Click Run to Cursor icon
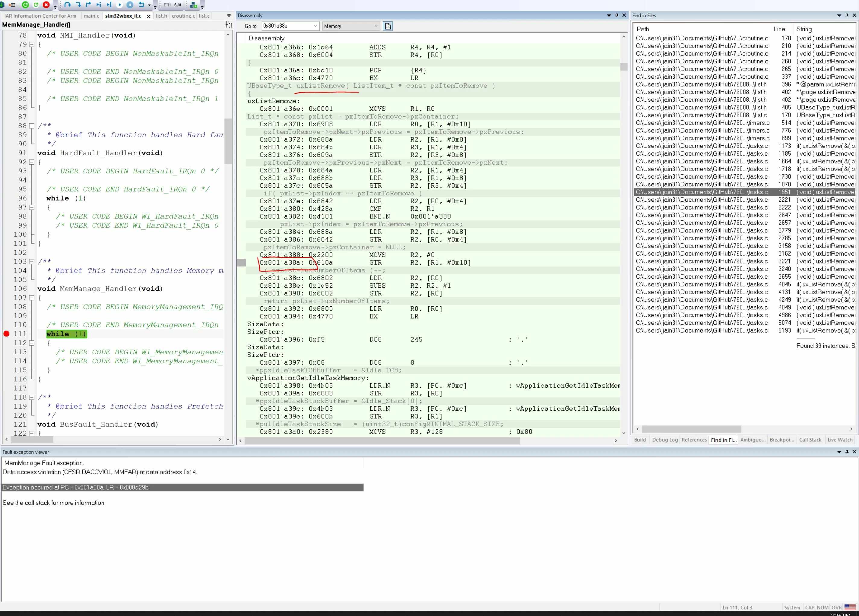This screenshot has width=859, height=616. click(x=109, y=5)
